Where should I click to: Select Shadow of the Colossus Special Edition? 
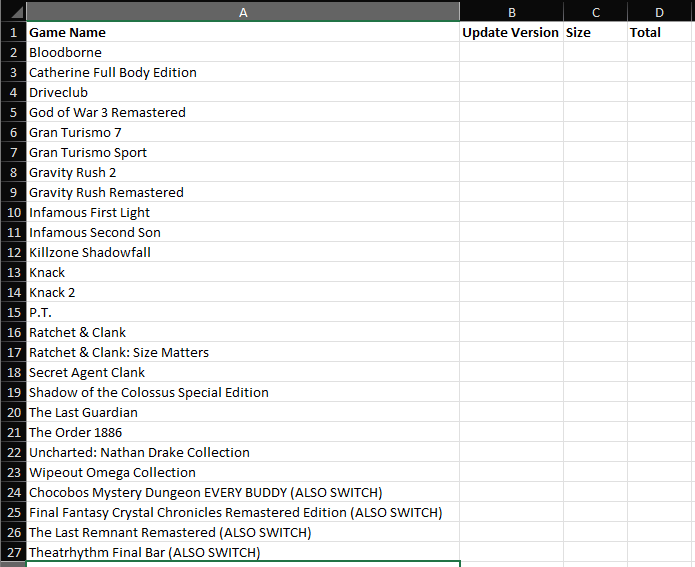click(243, 392)
